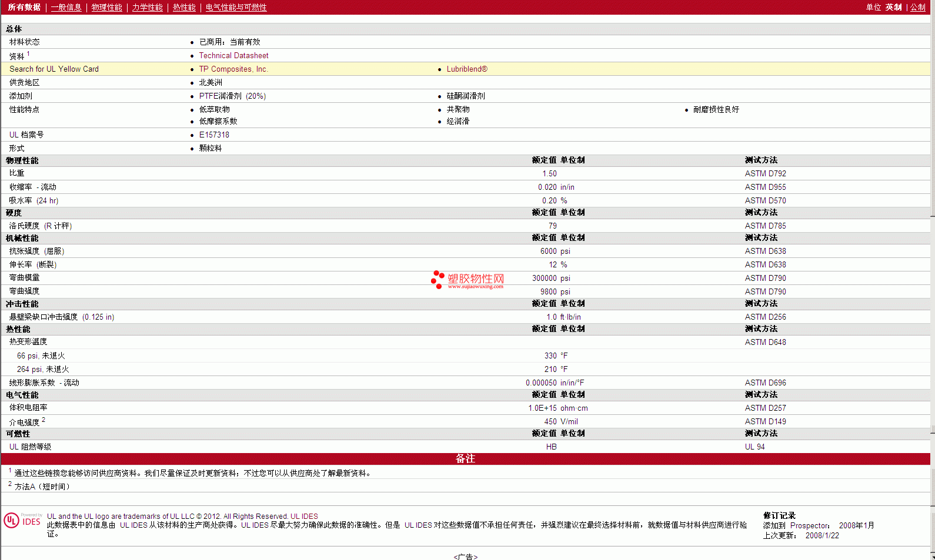Screen dimensions: 935x560
Task: Select the 耐磨损性良好 feature
Action: click(716, 110)
